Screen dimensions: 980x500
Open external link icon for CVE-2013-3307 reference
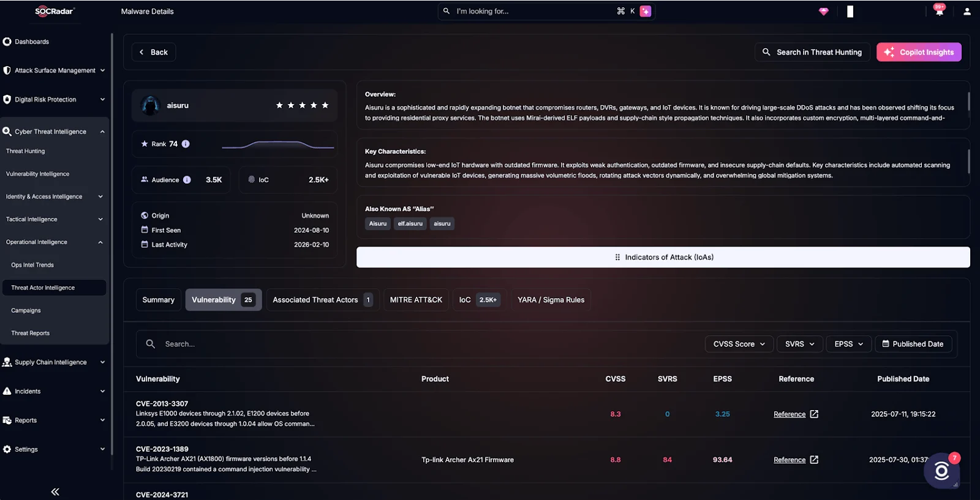(x=814, y=414)
